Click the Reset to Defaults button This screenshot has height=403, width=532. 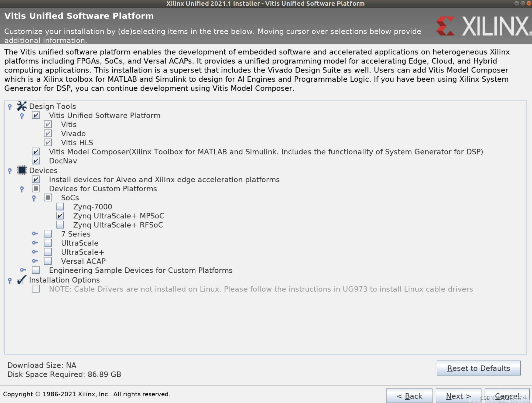pos(478,368)
